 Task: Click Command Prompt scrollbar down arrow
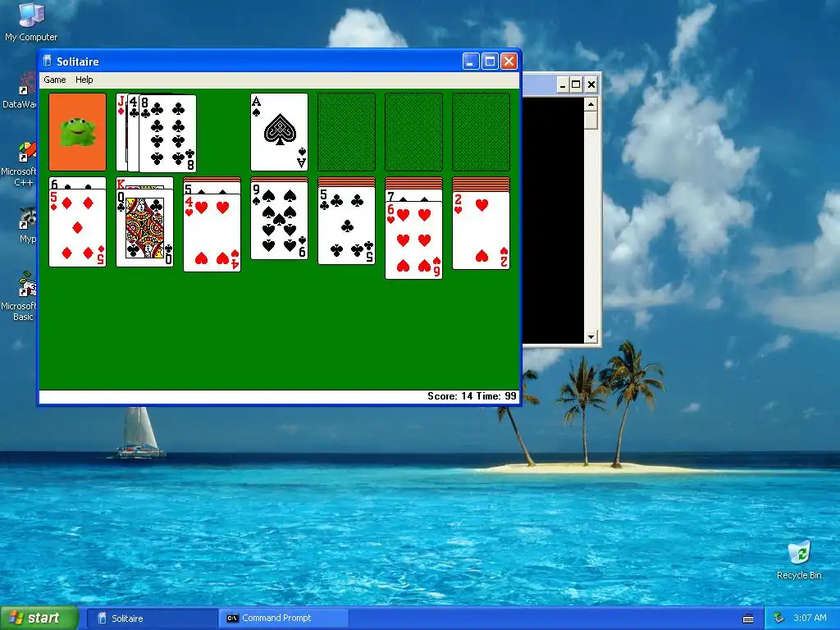[591, 337]
